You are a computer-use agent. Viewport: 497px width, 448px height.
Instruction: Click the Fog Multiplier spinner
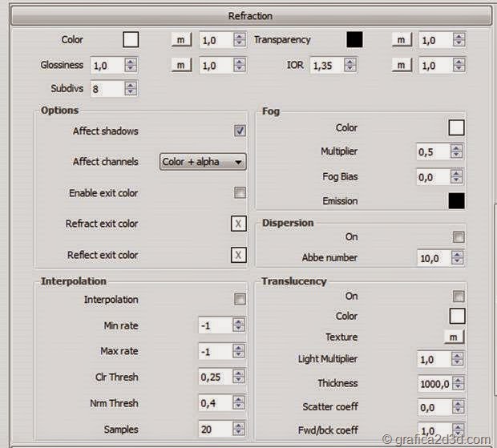click(x=457, y=151)
